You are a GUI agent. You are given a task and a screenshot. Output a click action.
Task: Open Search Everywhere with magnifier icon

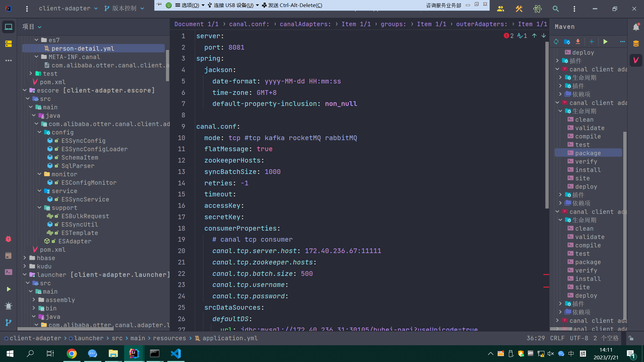pyautogui.click(x=556, y=9)
